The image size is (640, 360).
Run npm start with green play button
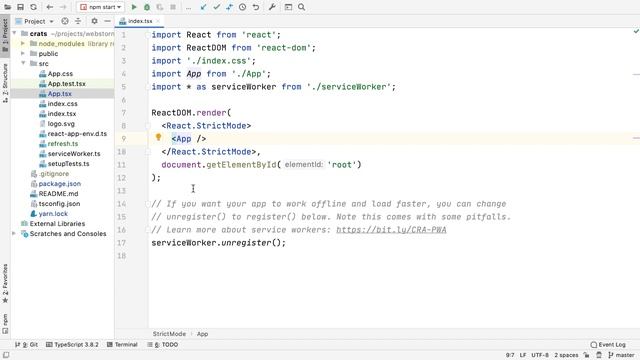point(133,7)
